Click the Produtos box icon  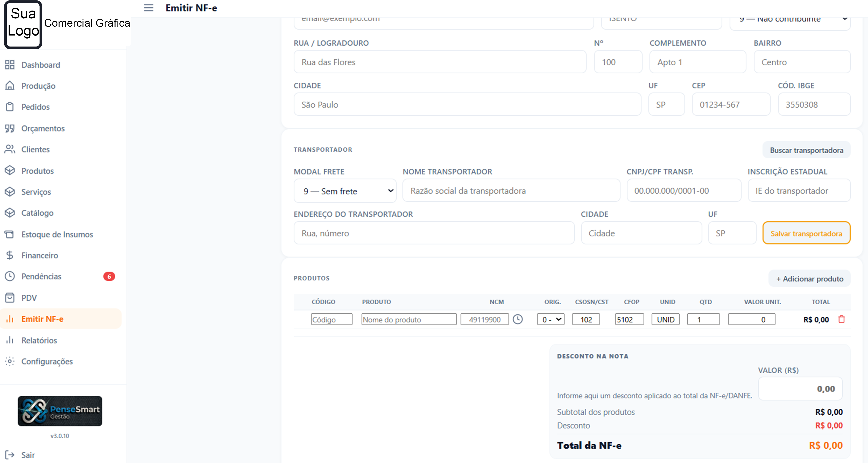[10, 170]
